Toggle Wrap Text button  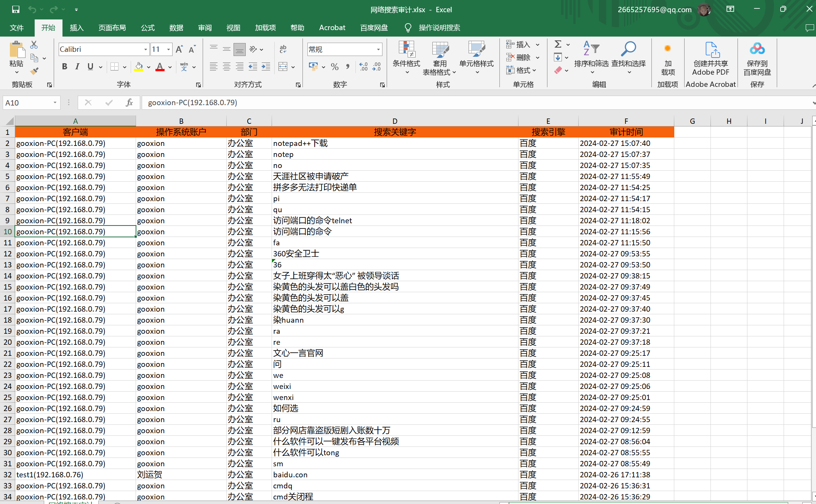pos(283,49)
